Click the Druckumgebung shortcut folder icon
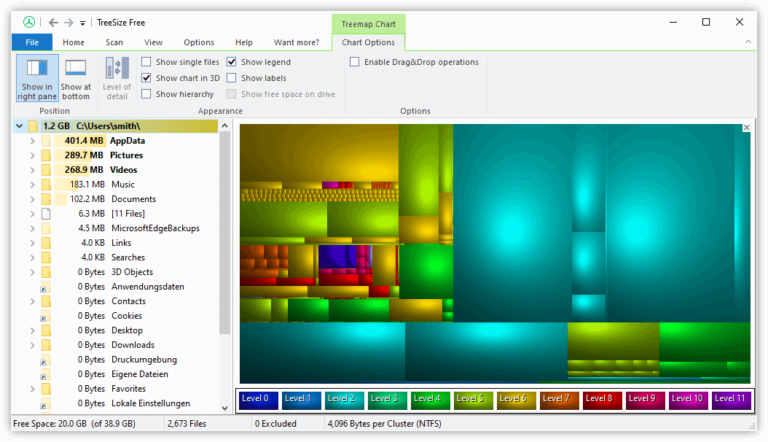 [45, 360]
